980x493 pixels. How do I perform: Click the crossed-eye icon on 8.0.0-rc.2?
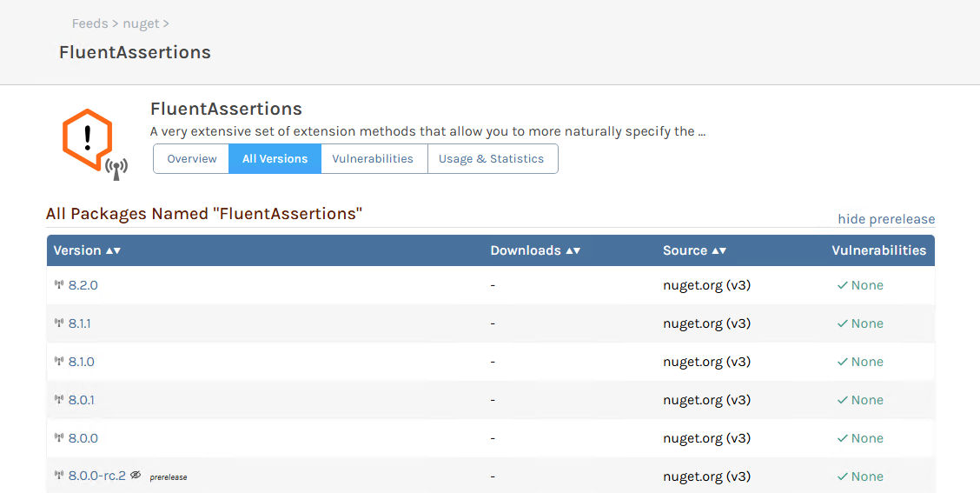(x=136, y=476)
